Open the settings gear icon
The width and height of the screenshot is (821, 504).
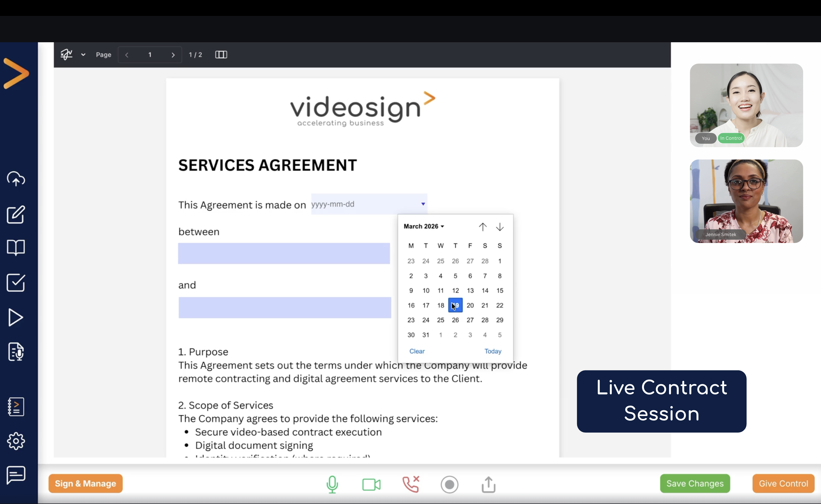click(16, 441)
